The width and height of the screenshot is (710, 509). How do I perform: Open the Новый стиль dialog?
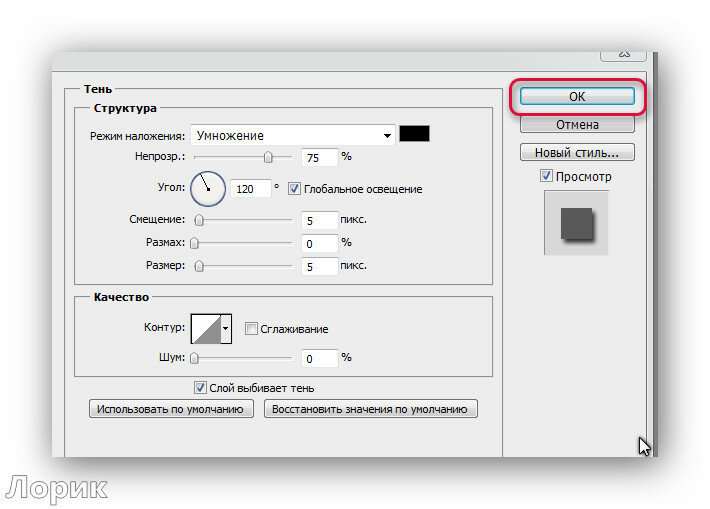pos(577,153)
